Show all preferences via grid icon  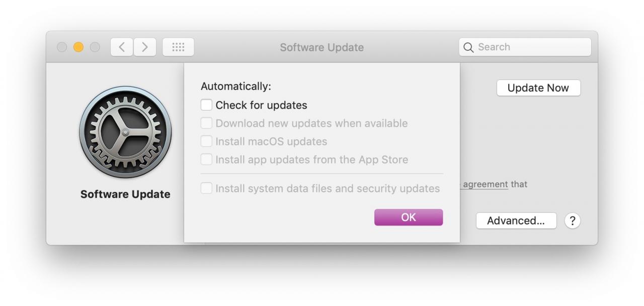178,47
